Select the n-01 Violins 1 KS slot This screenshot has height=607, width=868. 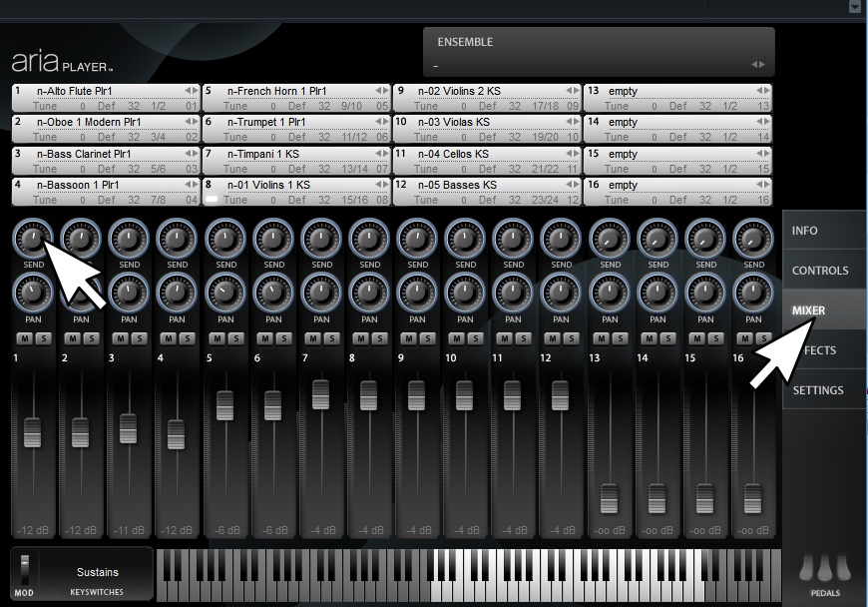(x=296, y=192)
